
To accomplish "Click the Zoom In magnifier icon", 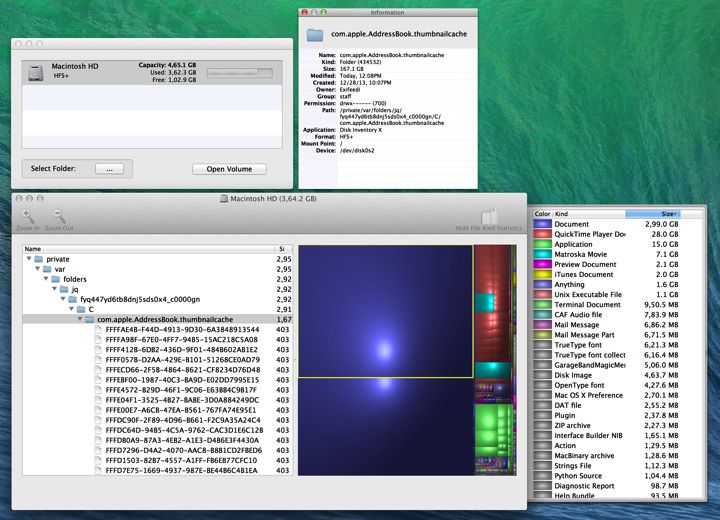I will point(28,215).
